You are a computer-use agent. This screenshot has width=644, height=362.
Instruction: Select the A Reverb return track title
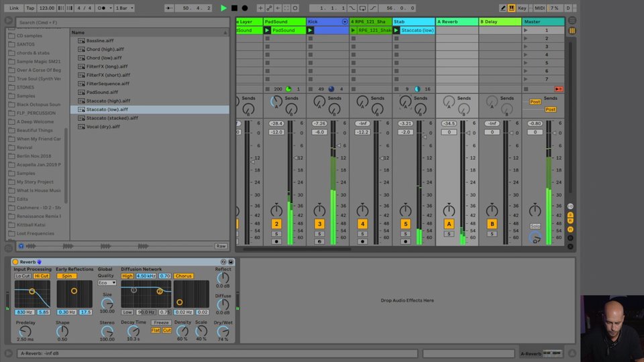[x=457, y=21]
